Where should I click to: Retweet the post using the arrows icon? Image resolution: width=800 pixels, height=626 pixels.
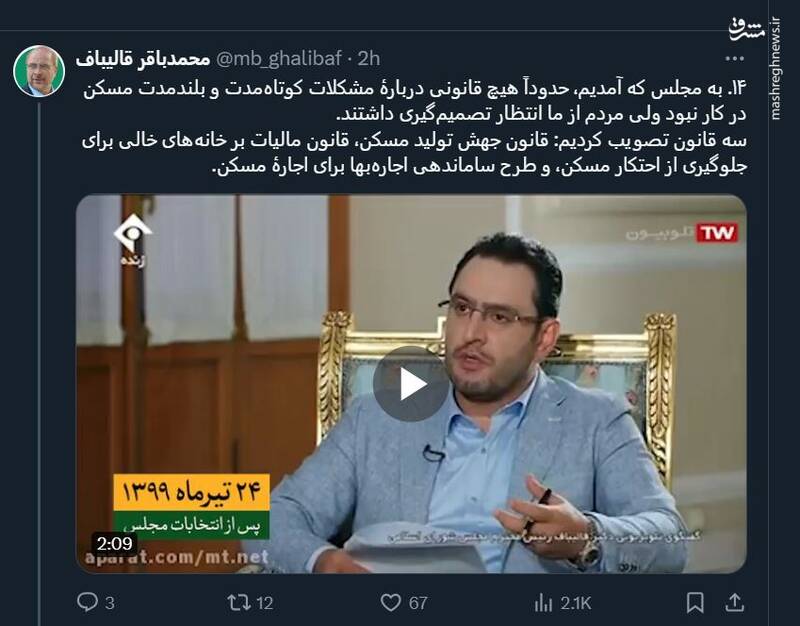coord(238,603)
